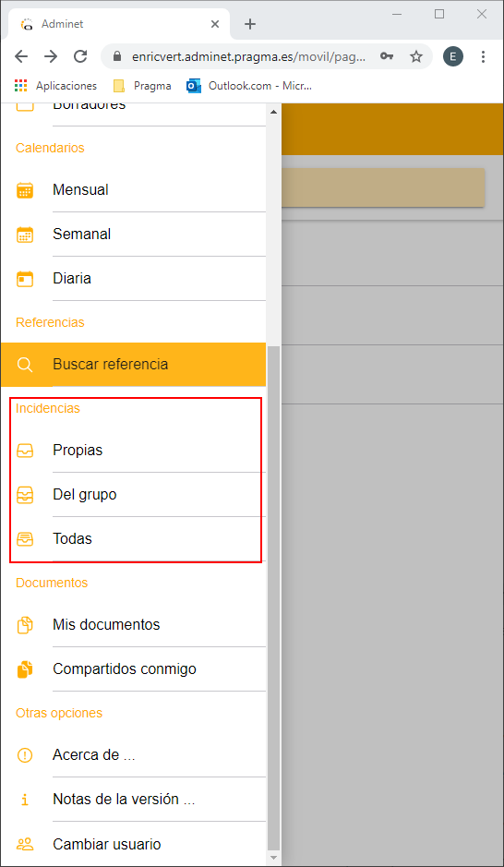Select the Todas incidencias icon
This screenshot has height=867, width=504.
(x=25, y=539)
